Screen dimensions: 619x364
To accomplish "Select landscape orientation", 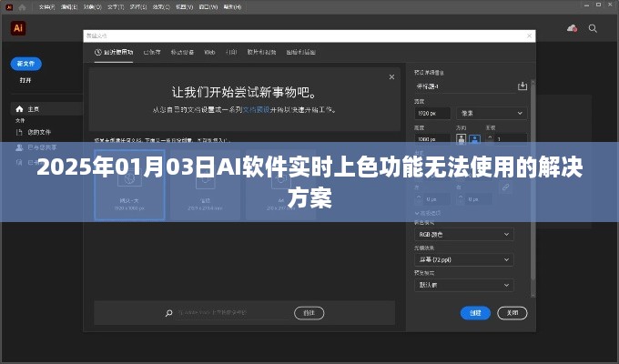I will (474, 139).
